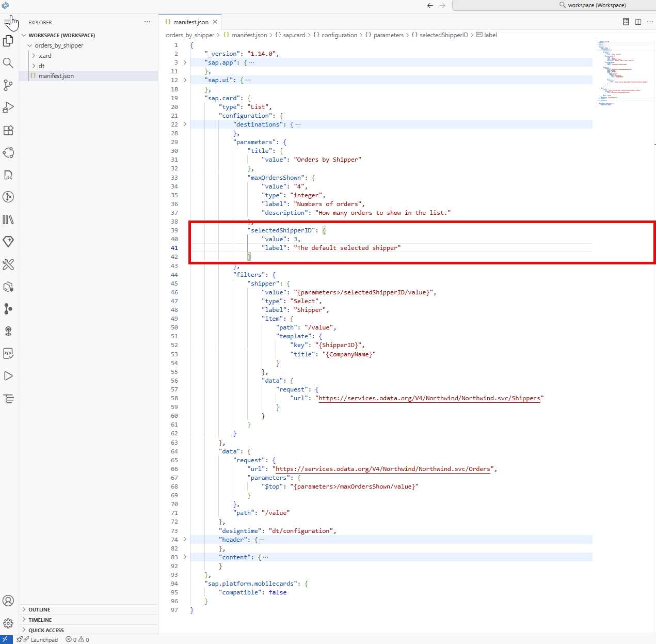
Task: Open the Explorer view icon
Action: pos(8,40)
